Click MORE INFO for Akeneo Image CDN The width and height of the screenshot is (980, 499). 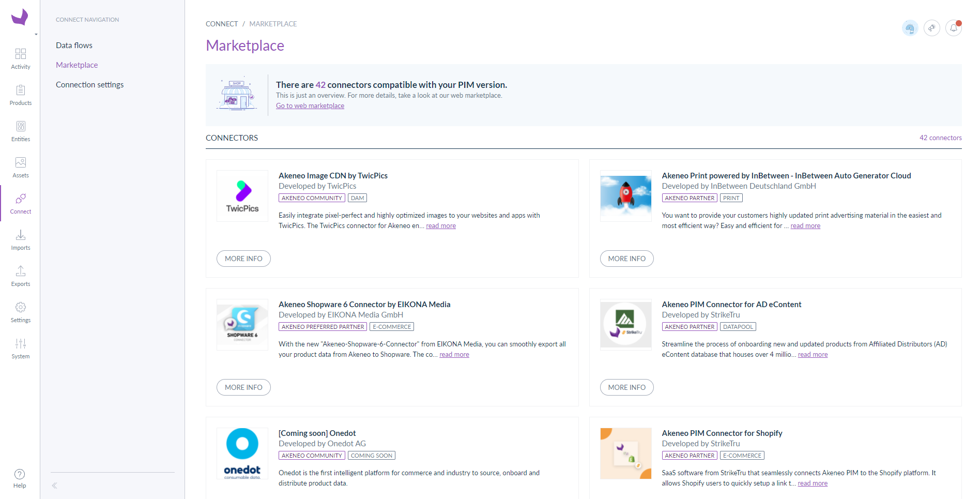(243, 259)
